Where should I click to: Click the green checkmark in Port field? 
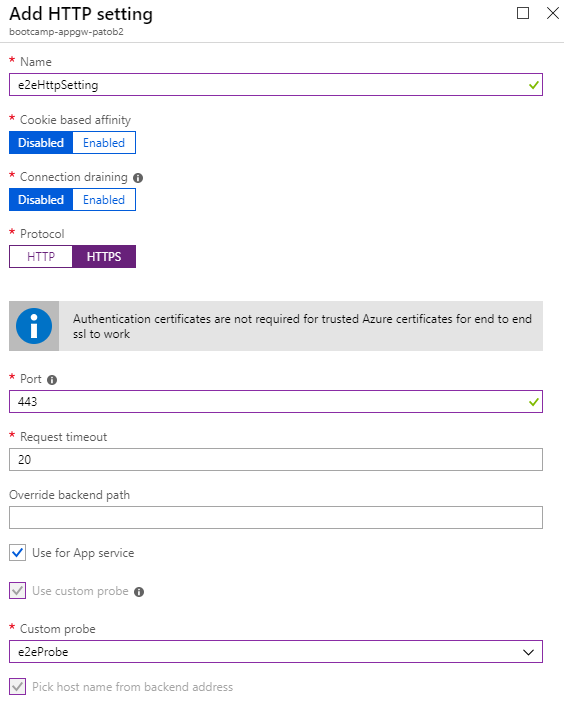534,402
